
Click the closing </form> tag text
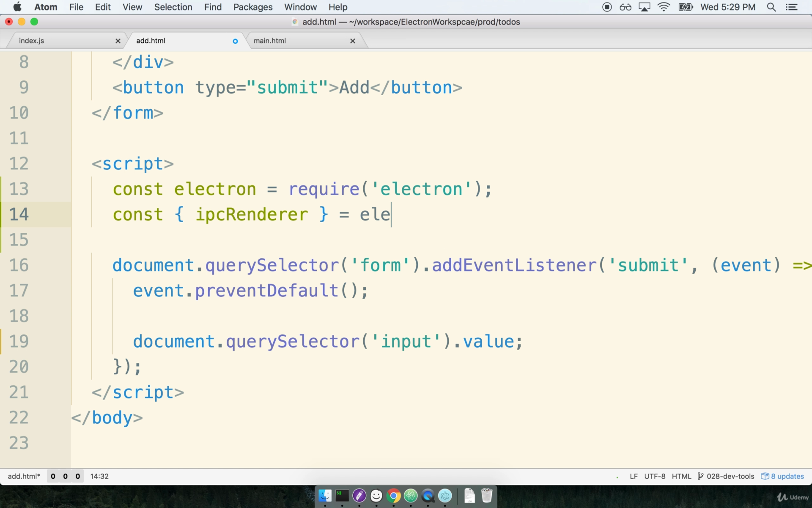tap(127, 113)
